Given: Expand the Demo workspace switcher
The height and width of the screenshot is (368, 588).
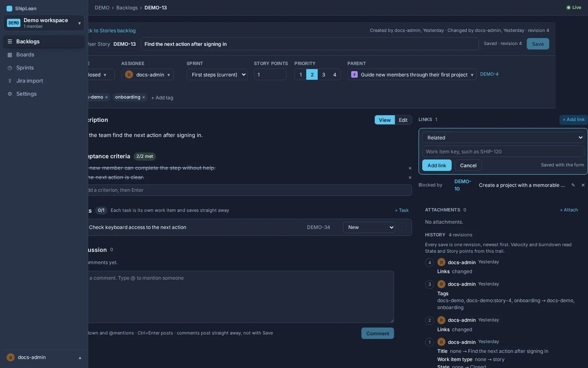Looking at the screenshot, I should tap(44, 23).
